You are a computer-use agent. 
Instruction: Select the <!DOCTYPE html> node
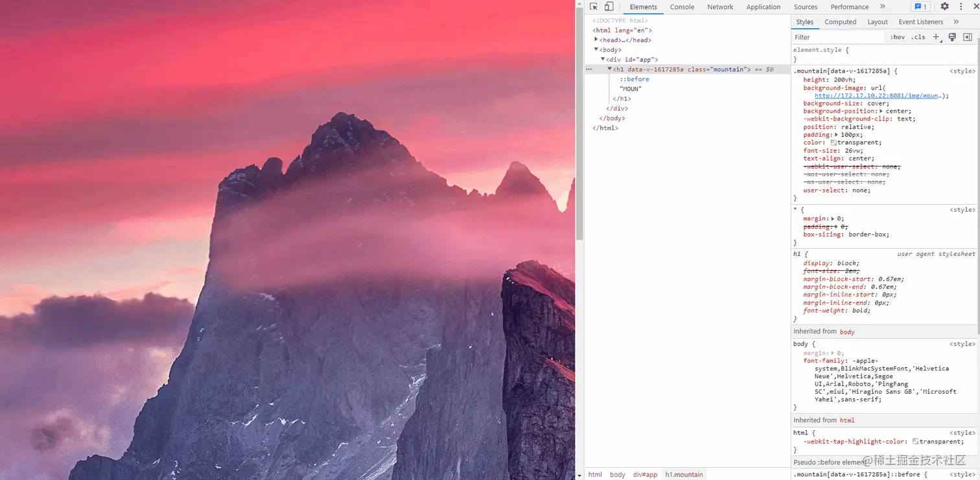[620, 21]
